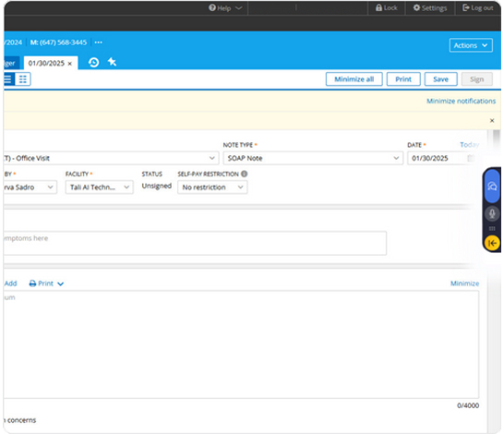
Task: Open Settings from top bar
Action: pyautogui.click(x=430, y=7)
